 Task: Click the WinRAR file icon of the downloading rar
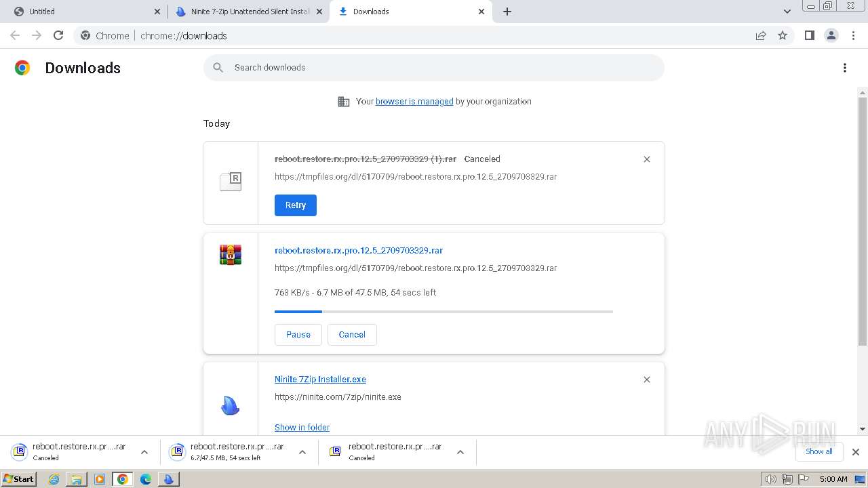[x=231, y=255]
